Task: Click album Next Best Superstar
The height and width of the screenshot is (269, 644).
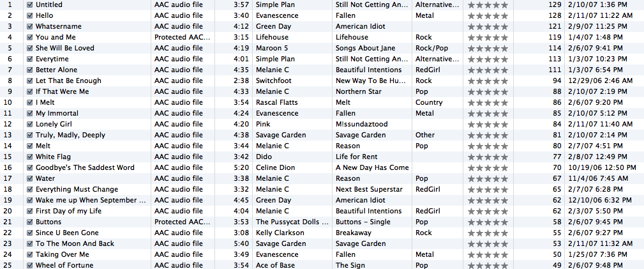Action: pos(369,189)
